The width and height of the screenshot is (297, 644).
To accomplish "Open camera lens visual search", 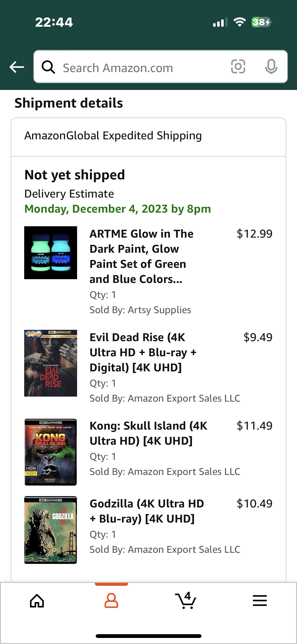I will 238,67.
